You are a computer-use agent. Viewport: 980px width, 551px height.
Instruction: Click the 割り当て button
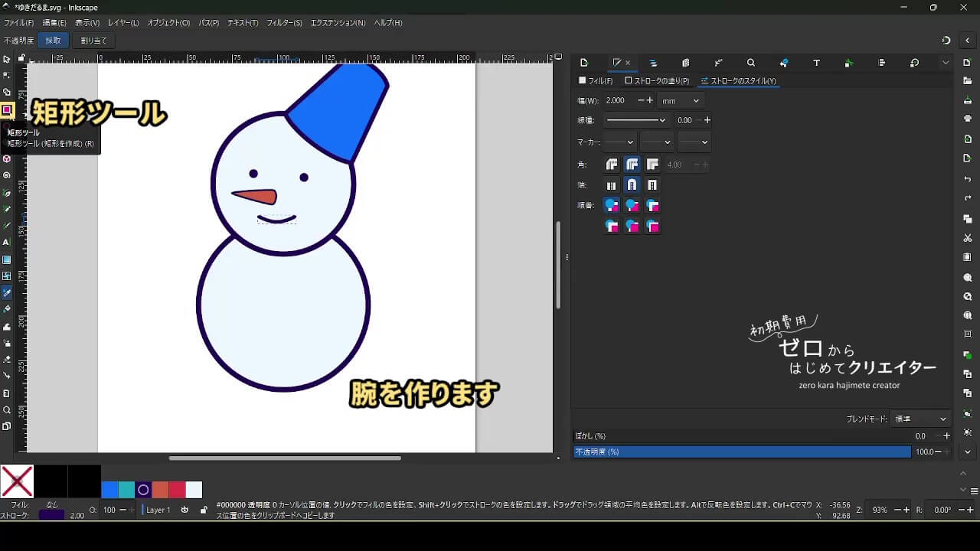[93, 41]
